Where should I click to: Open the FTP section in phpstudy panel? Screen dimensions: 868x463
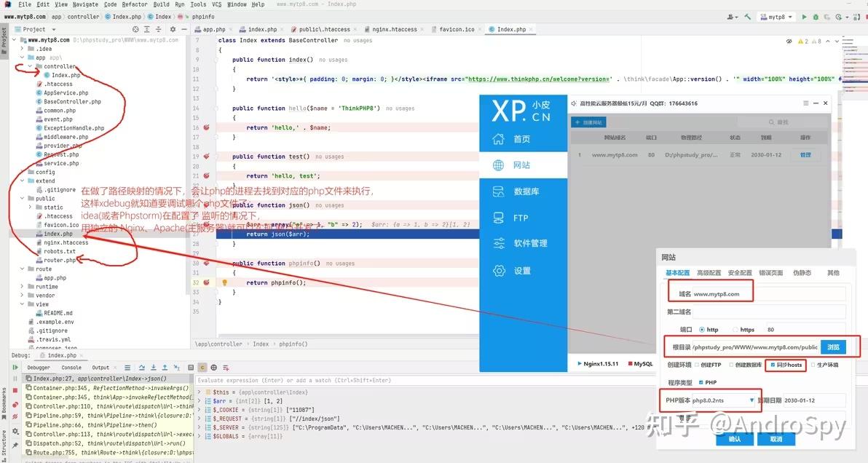pos(522,218)
